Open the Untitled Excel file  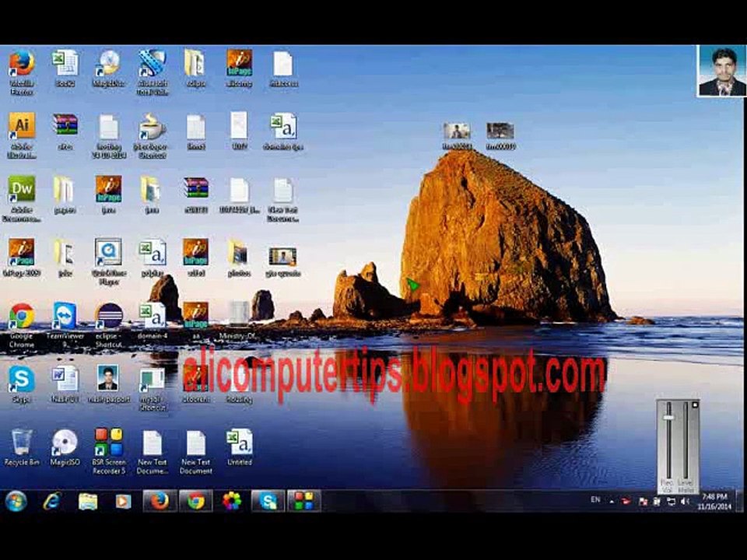point(239,448)
